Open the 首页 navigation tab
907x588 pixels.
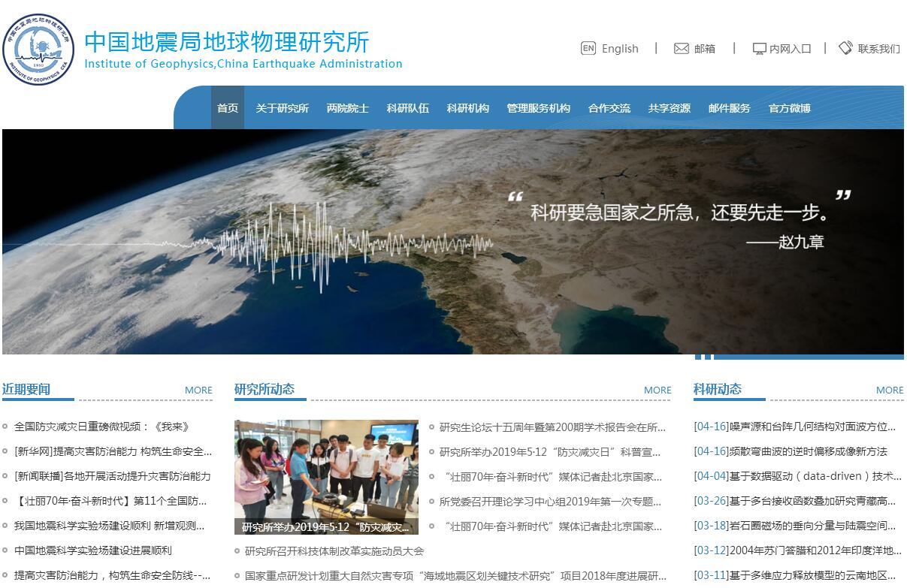228,108
